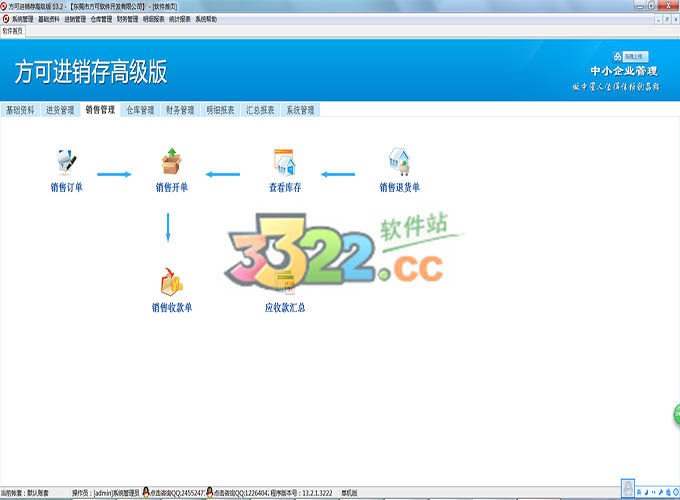Click the 销售开单 label link
680x500 pixels.
pyautogui.click(x=172, y=187)
